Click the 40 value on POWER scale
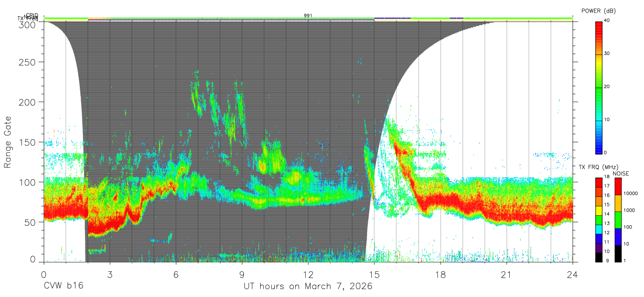Image resolution: width=644 pixels, height=297 pixels. pos(607,21)
